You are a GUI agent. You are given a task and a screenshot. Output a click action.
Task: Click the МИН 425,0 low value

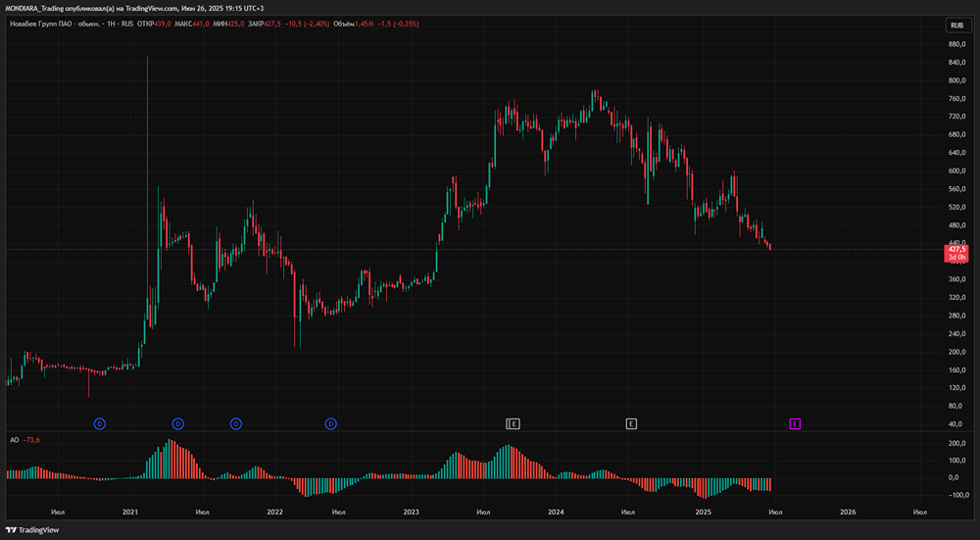coord(228,24)
